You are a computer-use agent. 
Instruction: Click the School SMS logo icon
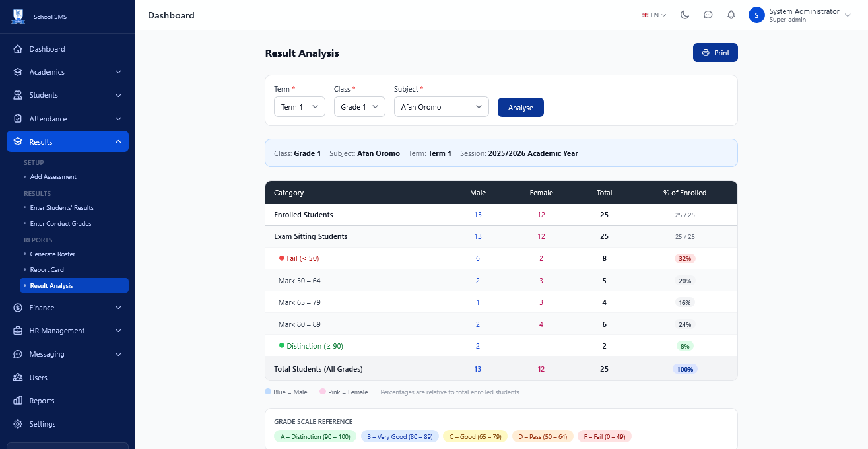click(x=18, y=16)
